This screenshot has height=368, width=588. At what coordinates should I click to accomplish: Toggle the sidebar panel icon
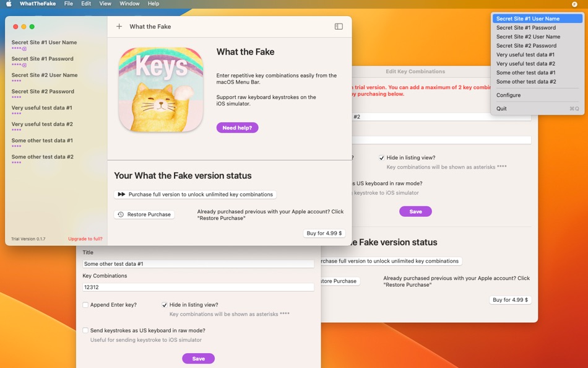point(339,26)
